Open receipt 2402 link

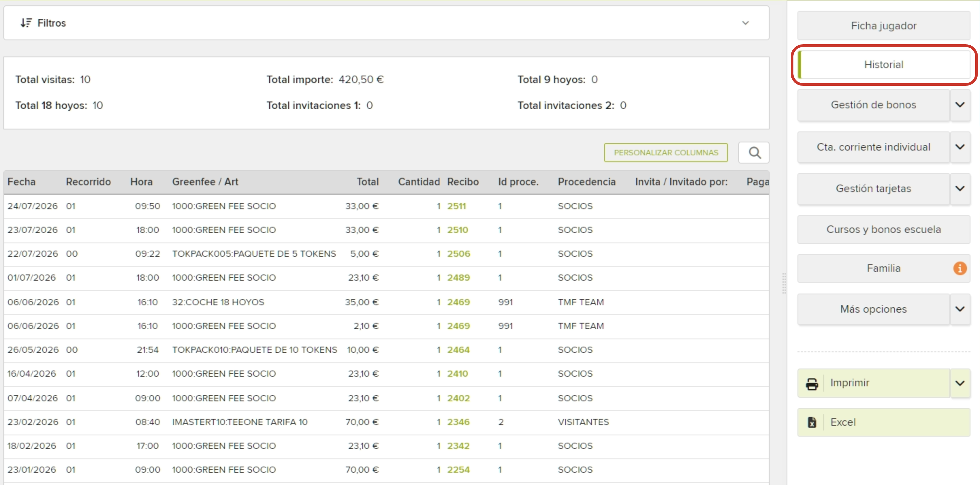458,398
